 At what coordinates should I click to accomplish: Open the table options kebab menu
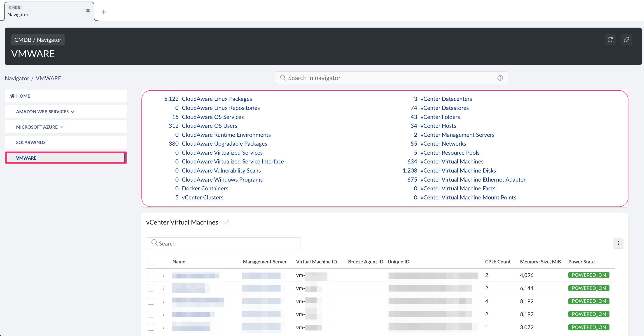point(618,243)
